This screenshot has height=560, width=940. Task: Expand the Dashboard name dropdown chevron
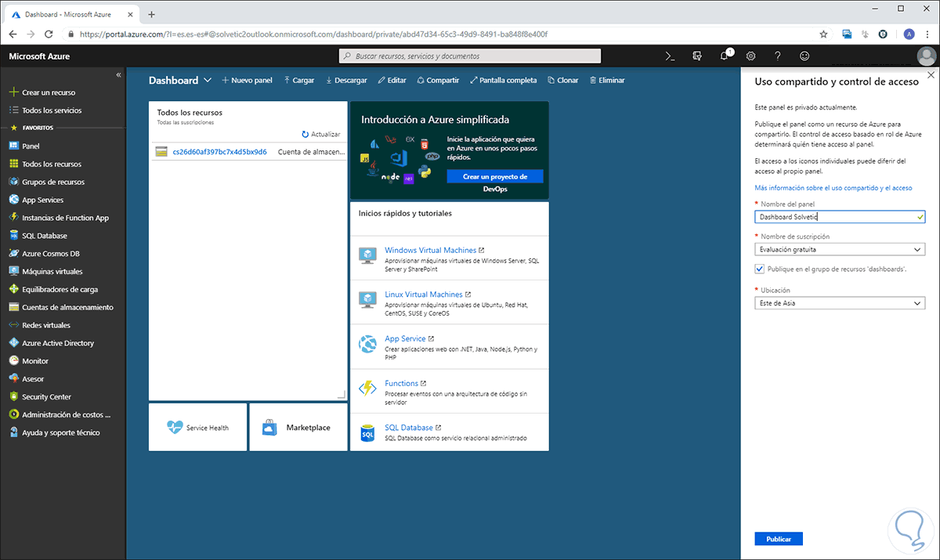(208, 80)
